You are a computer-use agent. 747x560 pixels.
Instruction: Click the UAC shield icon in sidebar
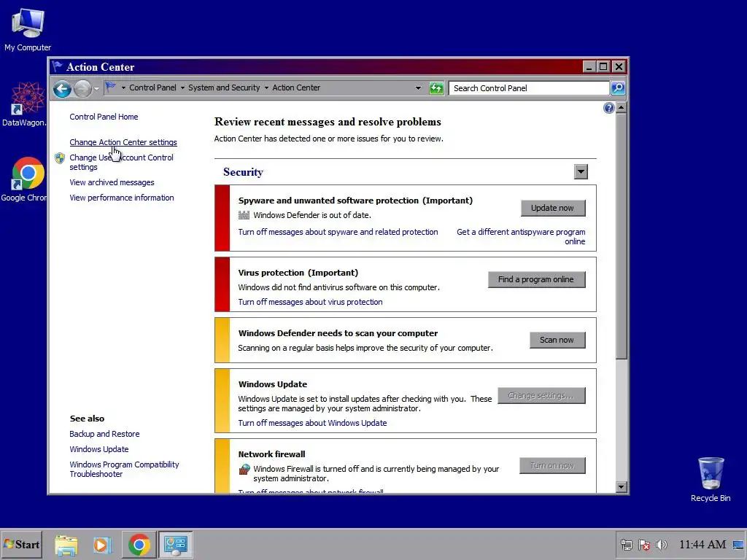60,158
